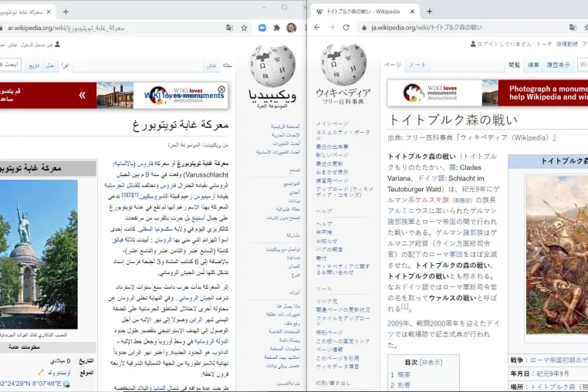Open メインページ in the Japanese sidebar
588x392 pixels.
(x=332, y=123)
